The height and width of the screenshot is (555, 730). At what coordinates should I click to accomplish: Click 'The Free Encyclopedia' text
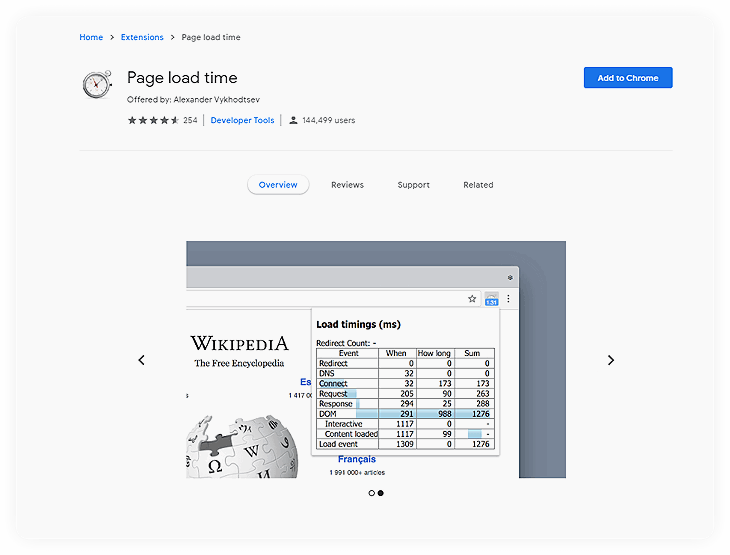[239, 363]
